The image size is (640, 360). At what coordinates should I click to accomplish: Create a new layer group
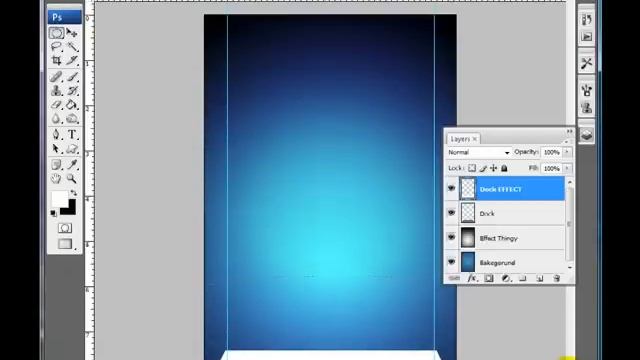point(522,278)
